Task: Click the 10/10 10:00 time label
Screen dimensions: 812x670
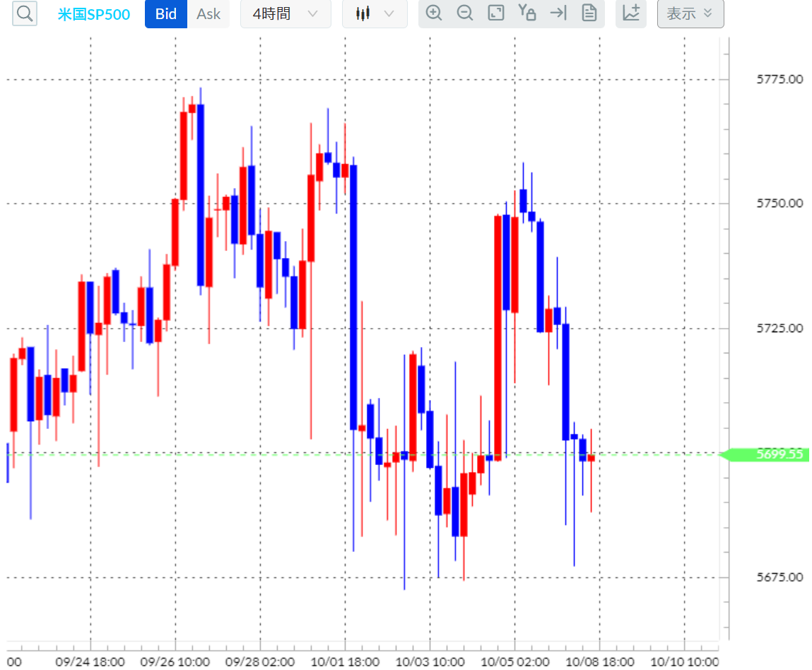Action: tap(685, 662)
